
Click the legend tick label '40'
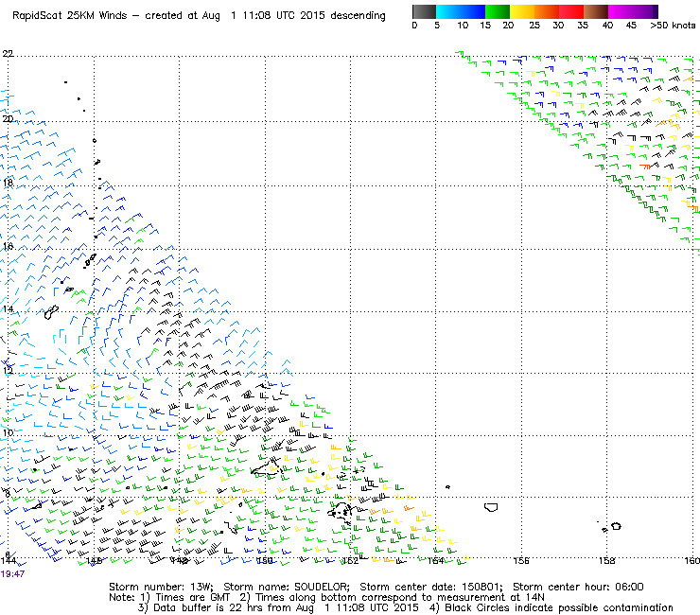607,26
